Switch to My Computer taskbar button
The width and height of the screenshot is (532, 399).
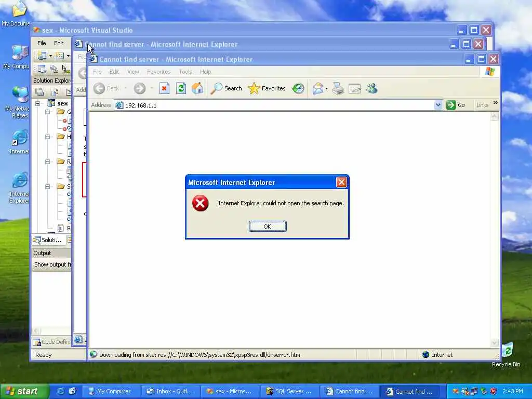coord(111,391)
